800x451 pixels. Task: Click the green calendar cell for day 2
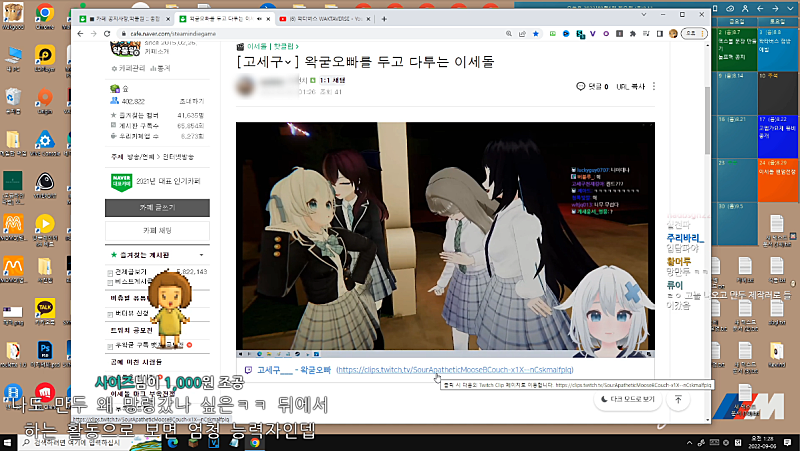click(737, 49)
